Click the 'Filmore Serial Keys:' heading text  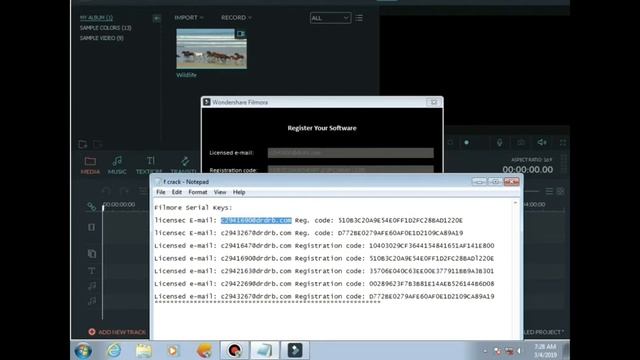point(193,208)
